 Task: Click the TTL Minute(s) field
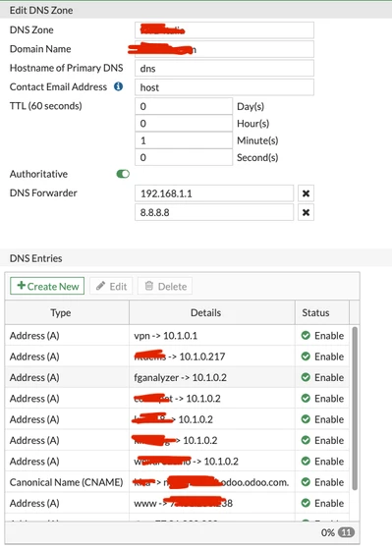pyautogui.click(x=184, y=140)
